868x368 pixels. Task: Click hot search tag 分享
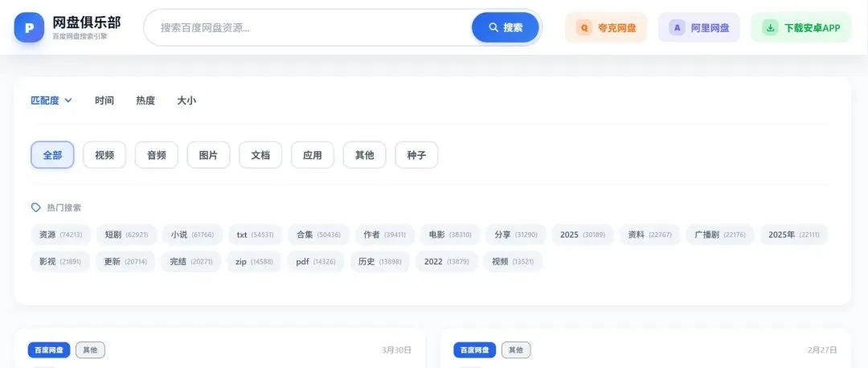tap(516, 235)
